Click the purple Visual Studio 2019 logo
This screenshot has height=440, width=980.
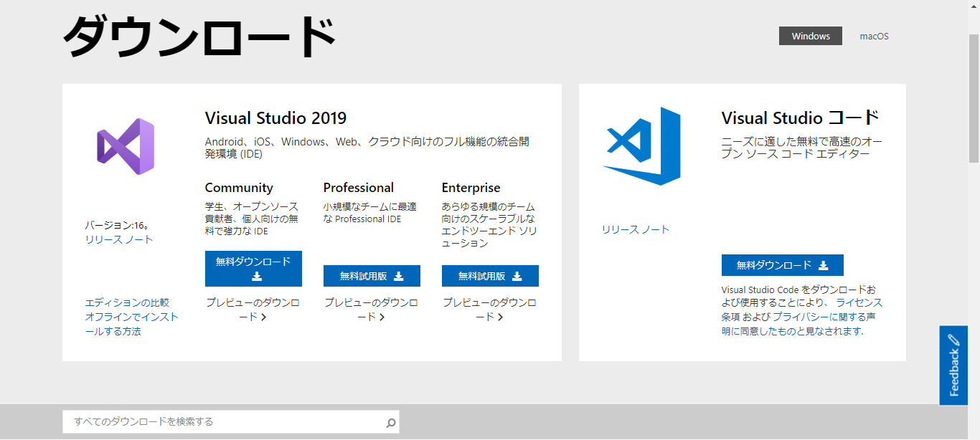126,146
